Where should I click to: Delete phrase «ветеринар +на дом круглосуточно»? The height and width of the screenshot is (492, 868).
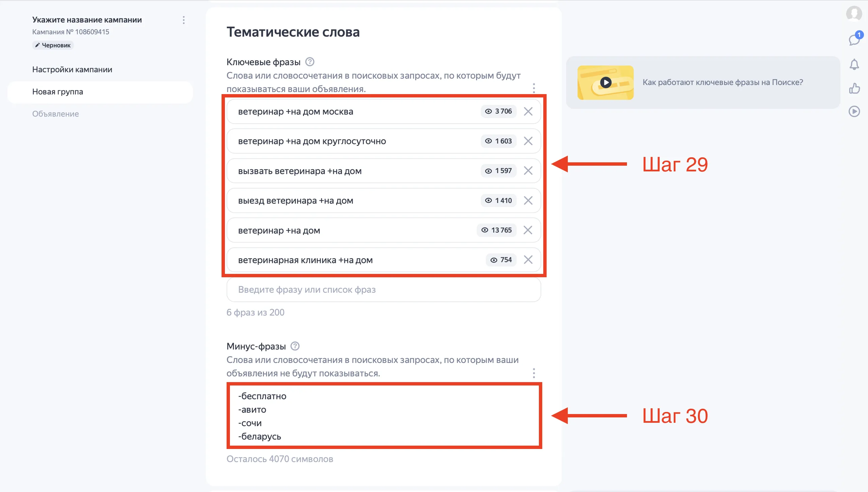click(528, 141)
